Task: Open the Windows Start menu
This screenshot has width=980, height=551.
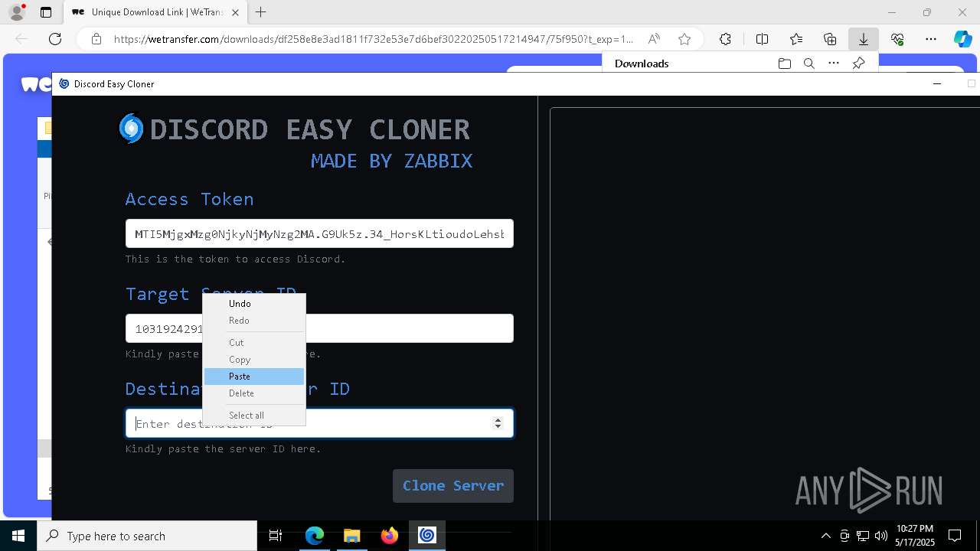Action: (18, 536)
